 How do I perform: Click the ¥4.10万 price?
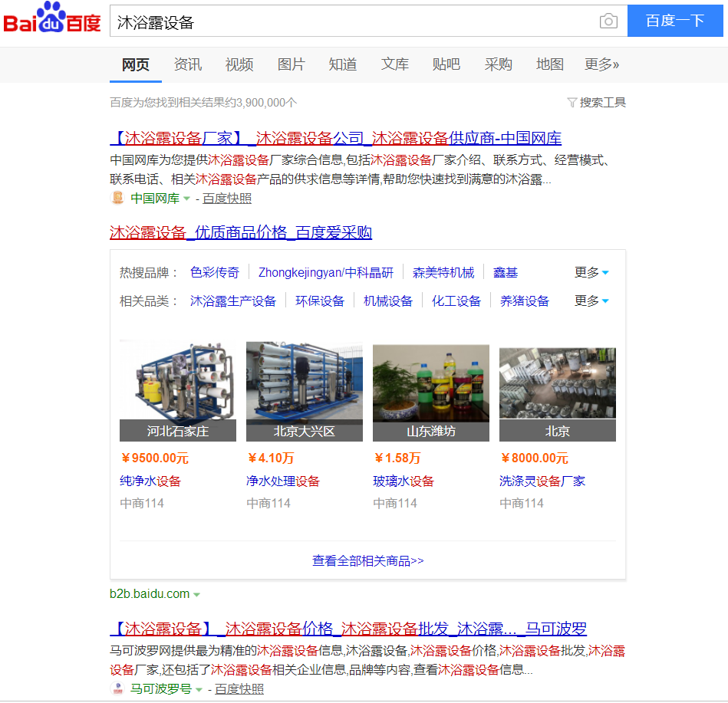click(271, 458)
